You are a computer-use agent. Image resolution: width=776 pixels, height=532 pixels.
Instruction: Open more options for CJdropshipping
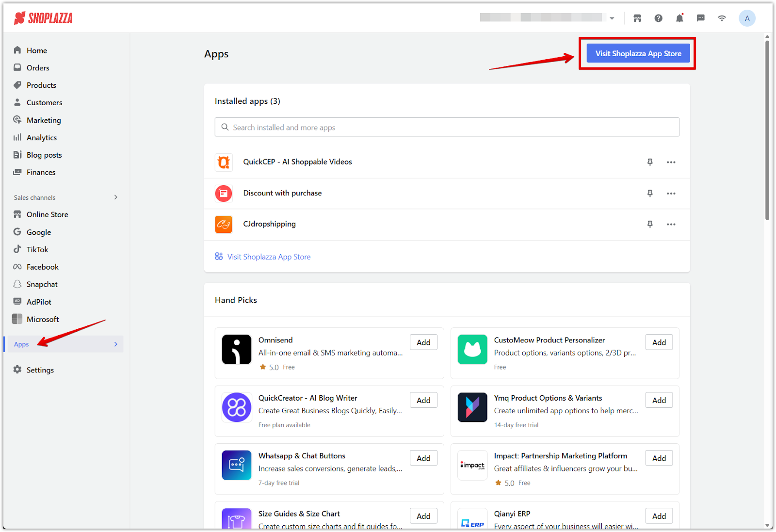tap(671, 225)
